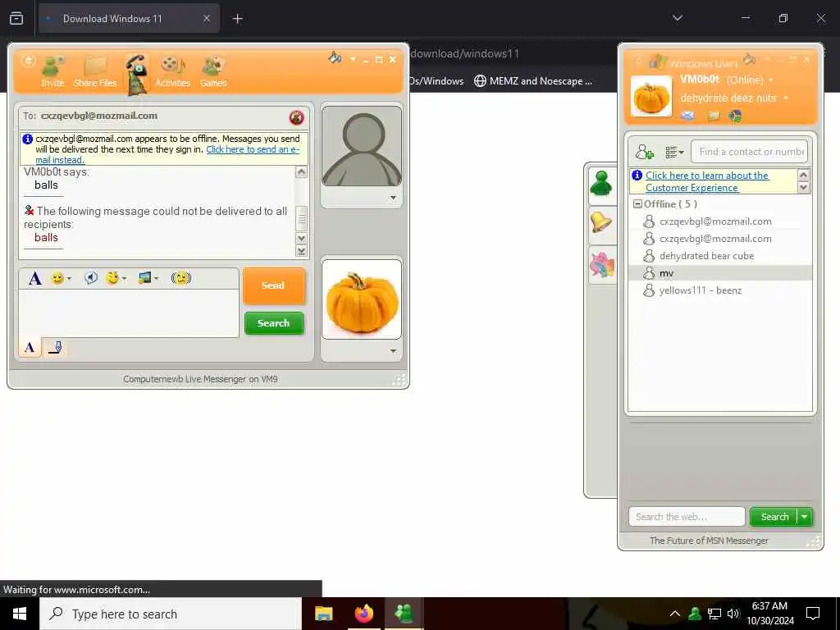
Task: Click the Find a contact search field
Action: (x=750, y=152)
